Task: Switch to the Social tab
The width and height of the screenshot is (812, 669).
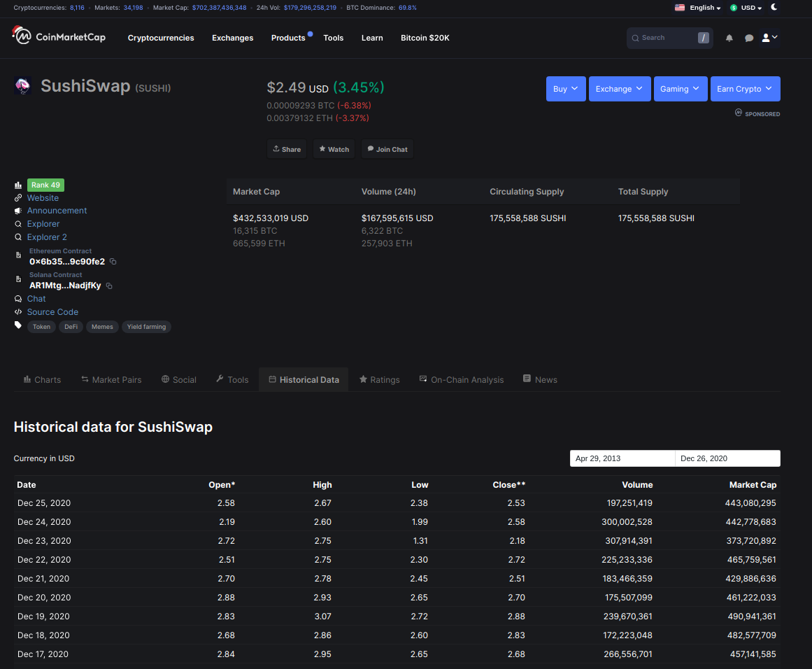Action: point(178,380)
